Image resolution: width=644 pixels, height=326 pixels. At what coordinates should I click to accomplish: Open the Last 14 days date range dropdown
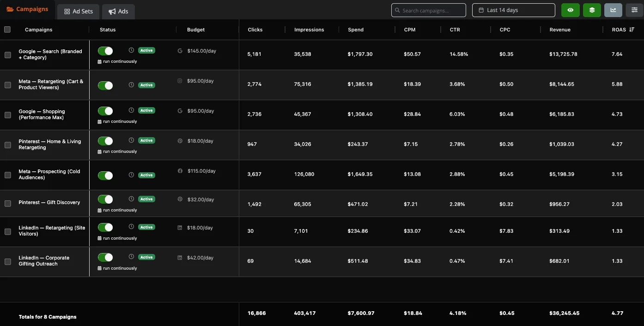pos(514,10)
